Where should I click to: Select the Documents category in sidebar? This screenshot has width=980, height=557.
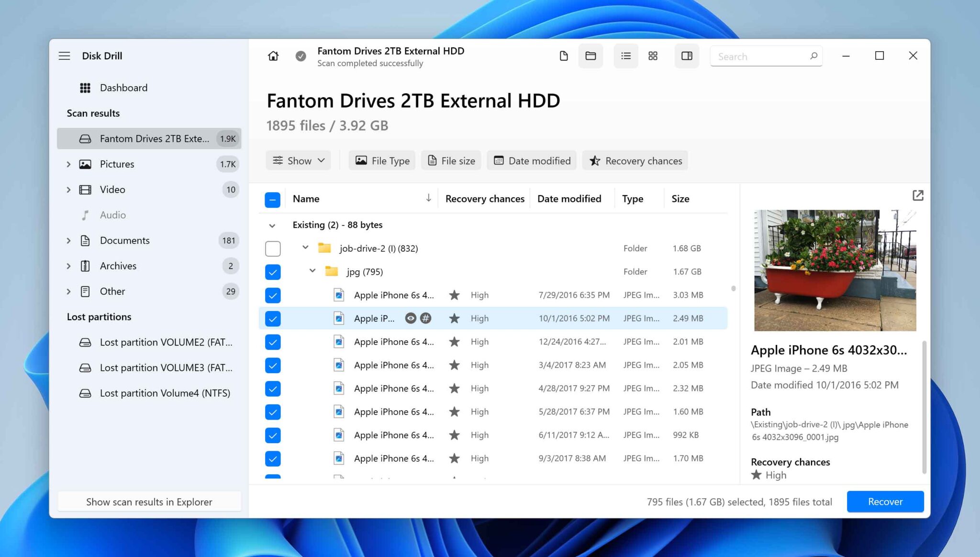(124, 240)
